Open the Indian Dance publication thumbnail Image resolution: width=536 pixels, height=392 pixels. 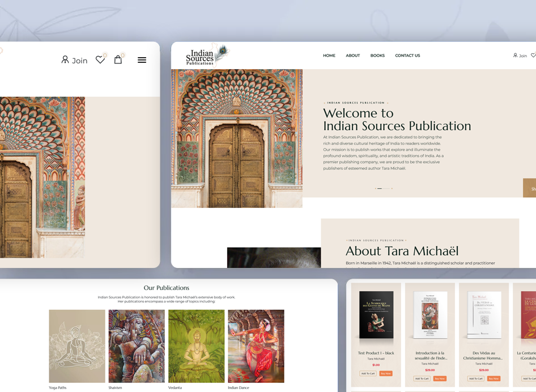point(256,346)
